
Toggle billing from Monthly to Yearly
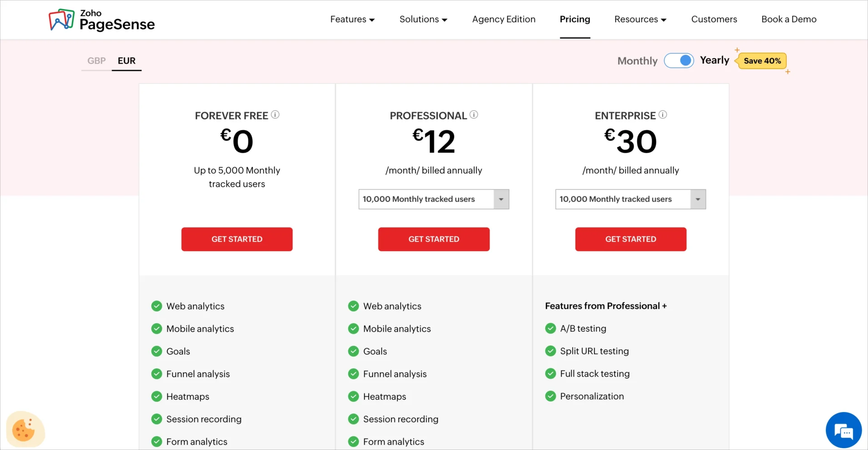pos(679,61)
